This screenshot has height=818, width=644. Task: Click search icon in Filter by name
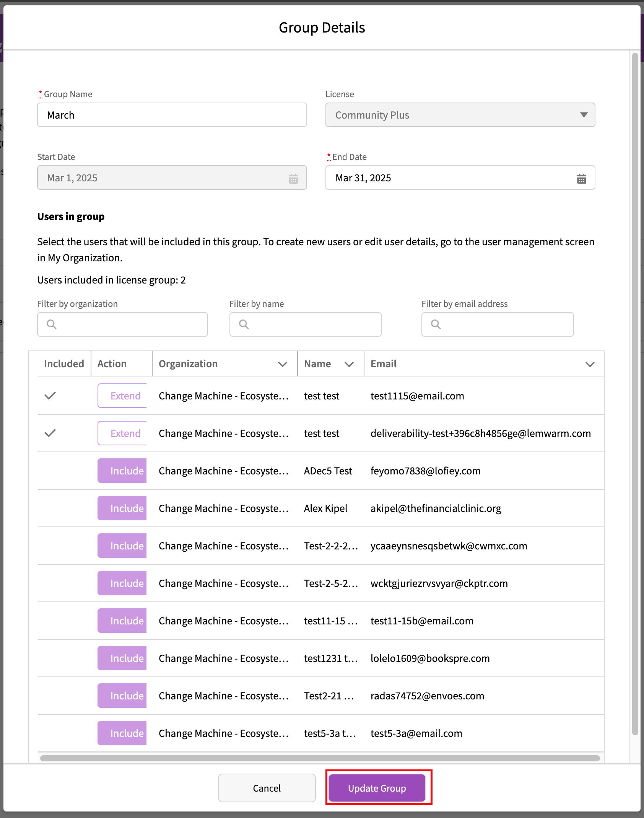pos(244,324)
